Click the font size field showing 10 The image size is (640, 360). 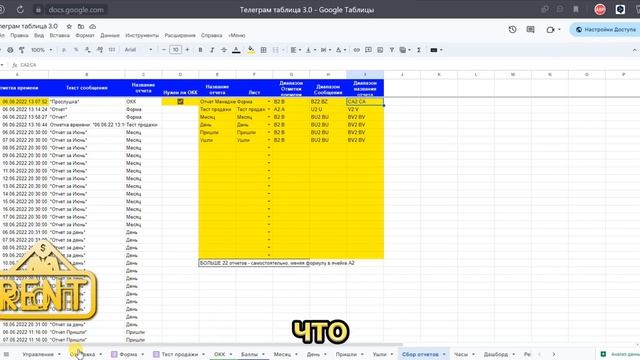176,50
